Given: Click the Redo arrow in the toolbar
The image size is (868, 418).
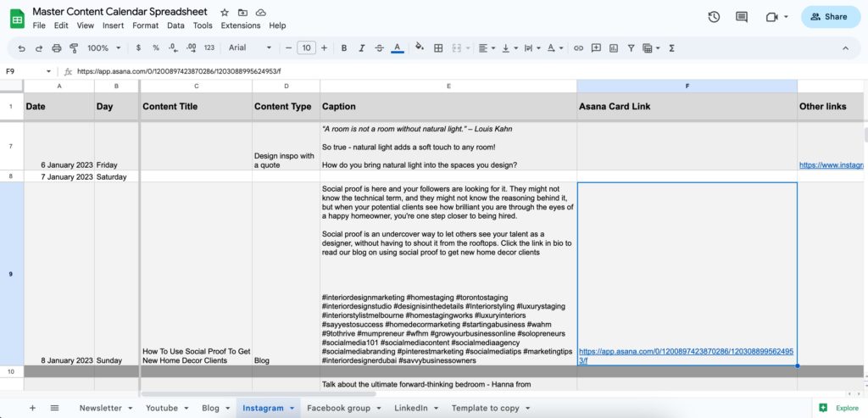Looking at the screenshot, I should tap(39, 48).
